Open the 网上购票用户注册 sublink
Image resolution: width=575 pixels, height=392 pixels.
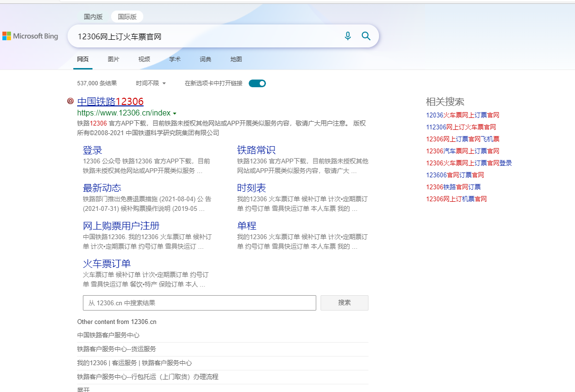click(121, 226)
